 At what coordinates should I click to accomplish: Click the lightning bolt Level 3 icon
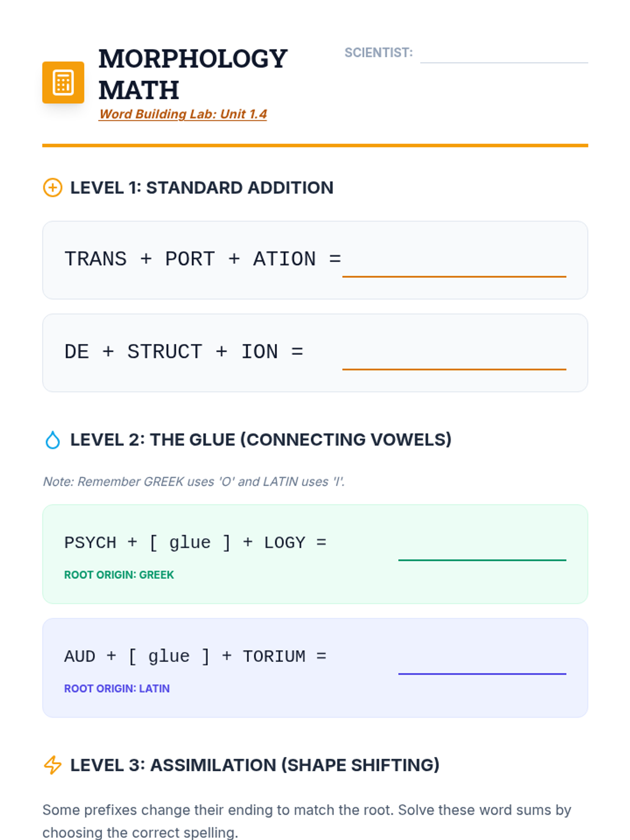52,765
